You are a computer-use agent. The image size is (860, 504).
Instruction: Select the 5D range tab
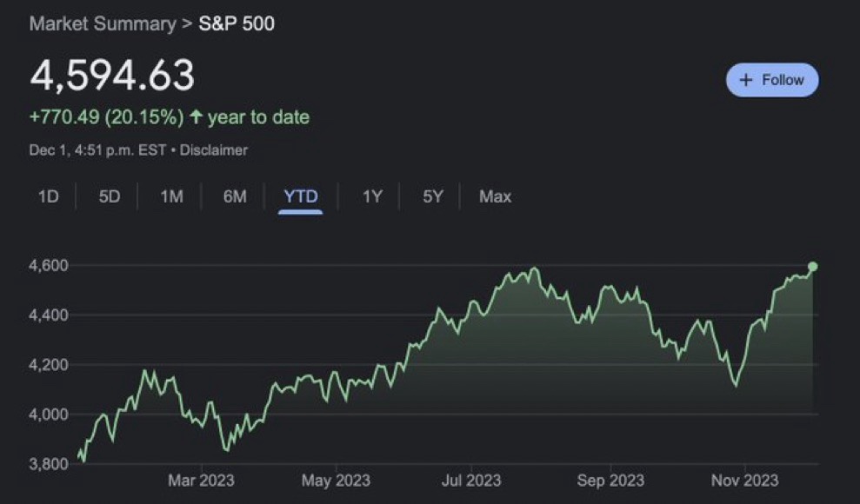[110, 196]
